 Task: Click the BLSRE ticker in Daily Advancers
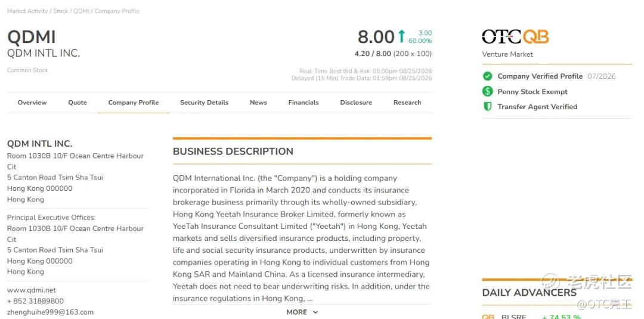coord(514,317)
